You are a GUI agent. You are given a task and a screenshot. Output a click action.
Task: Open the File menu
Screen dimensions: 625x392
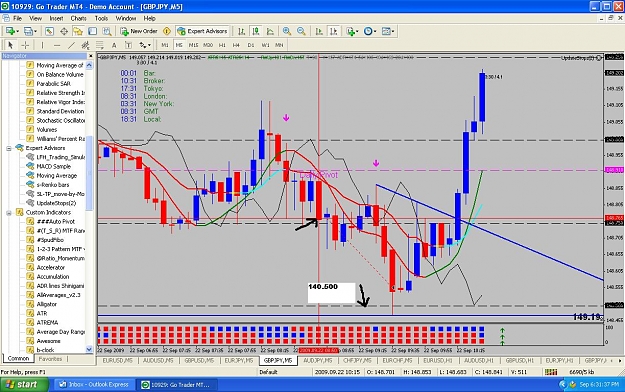(18, 18)
